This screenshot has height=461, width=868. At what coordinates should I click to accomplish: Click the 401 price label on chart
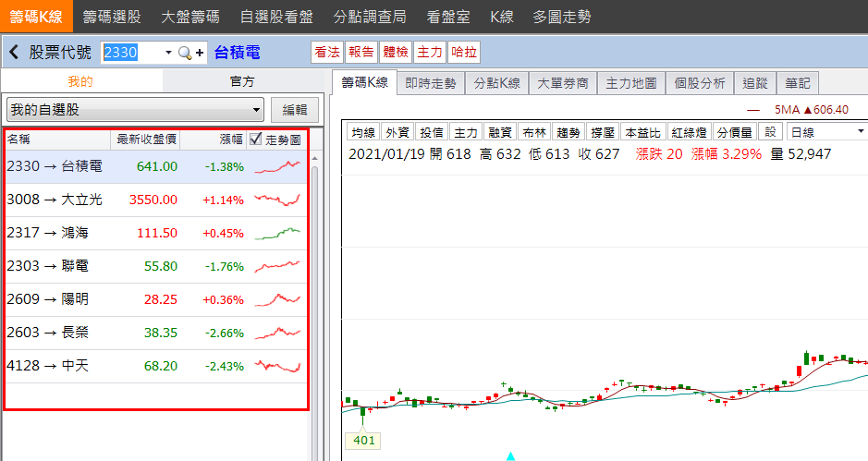pyautogui.click(x=363, y=441)
